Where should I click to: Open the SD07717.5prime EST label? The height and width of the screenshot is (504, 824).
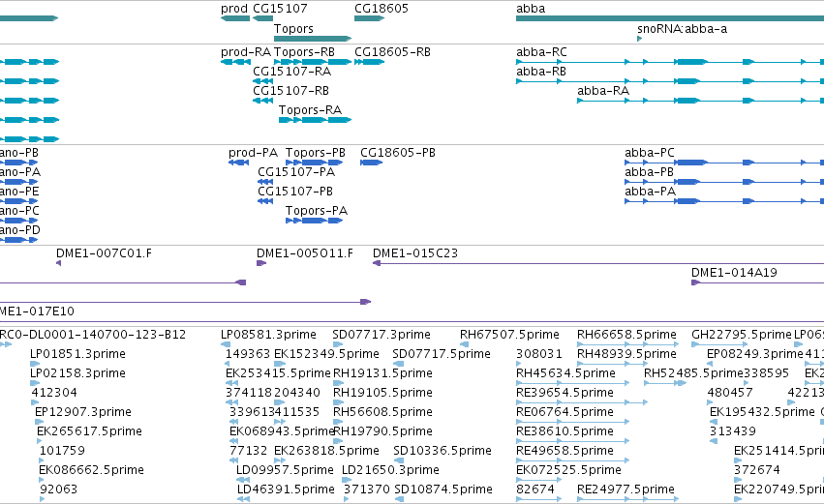(x=442, y=354)
